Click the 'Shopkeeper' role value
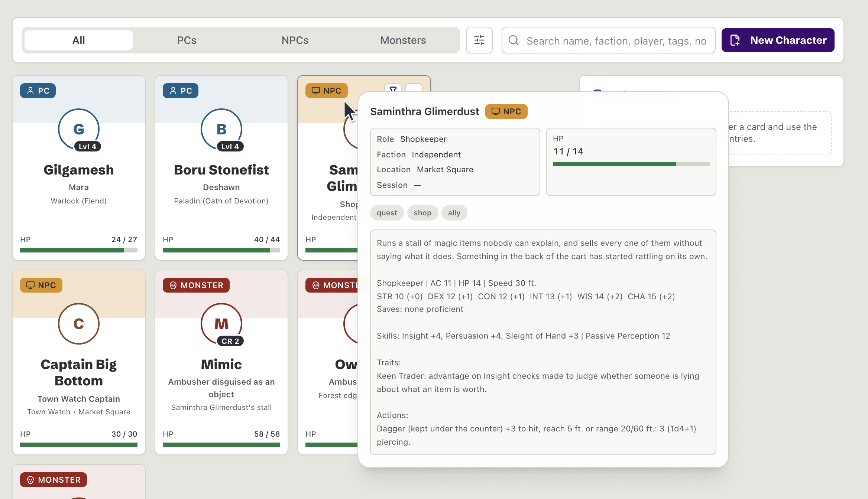Viewport: 868px width, 499px height. 423,139
